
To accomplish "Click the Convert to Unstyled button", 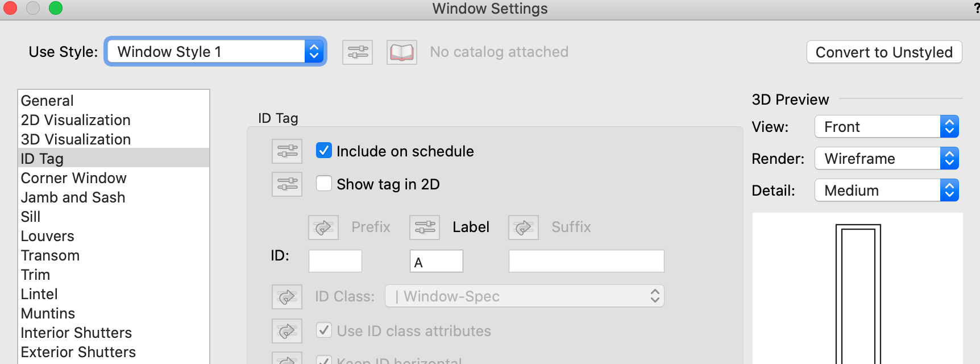I will point(883,52).
